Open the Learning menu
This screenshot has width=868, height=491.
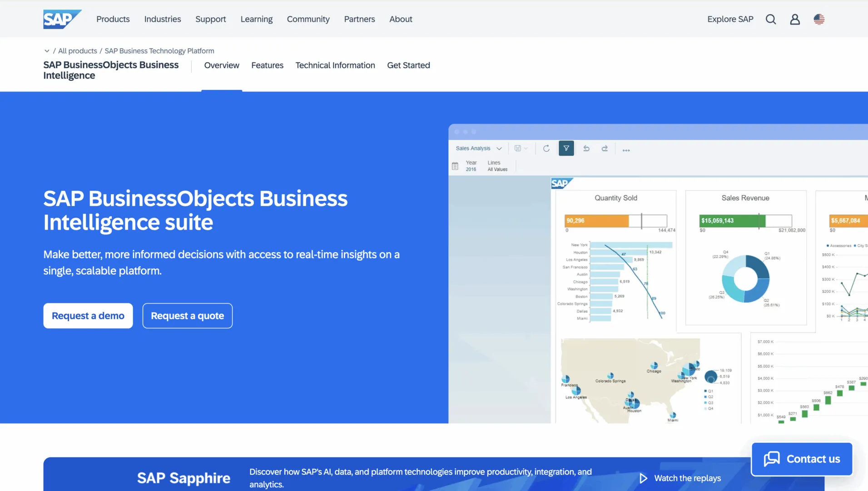(x=257, y=19)
